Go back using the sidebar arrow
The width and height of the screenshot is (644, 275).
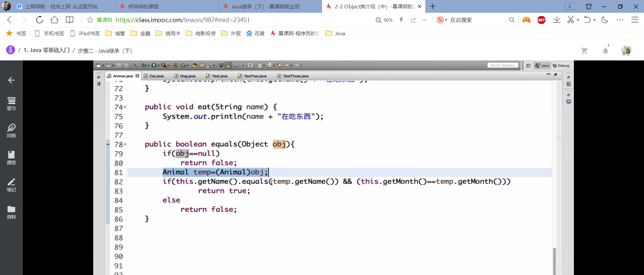[11, 80]
